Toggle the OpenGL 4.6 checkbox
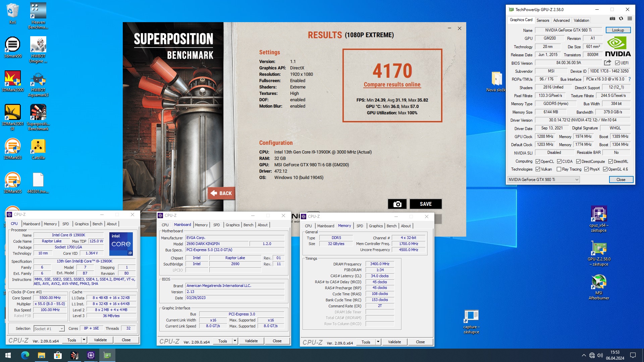 click(605, 169)
